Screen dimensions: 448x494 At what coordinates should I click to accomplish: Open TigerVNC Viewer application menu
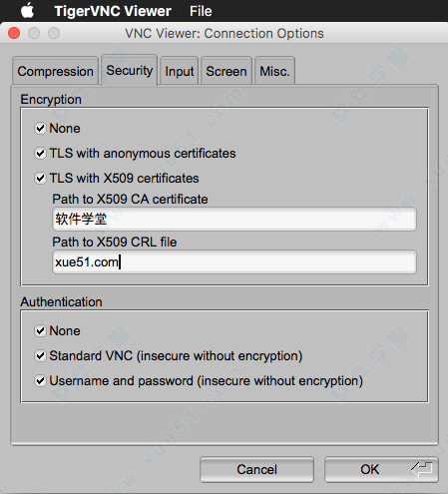point(113,11)
